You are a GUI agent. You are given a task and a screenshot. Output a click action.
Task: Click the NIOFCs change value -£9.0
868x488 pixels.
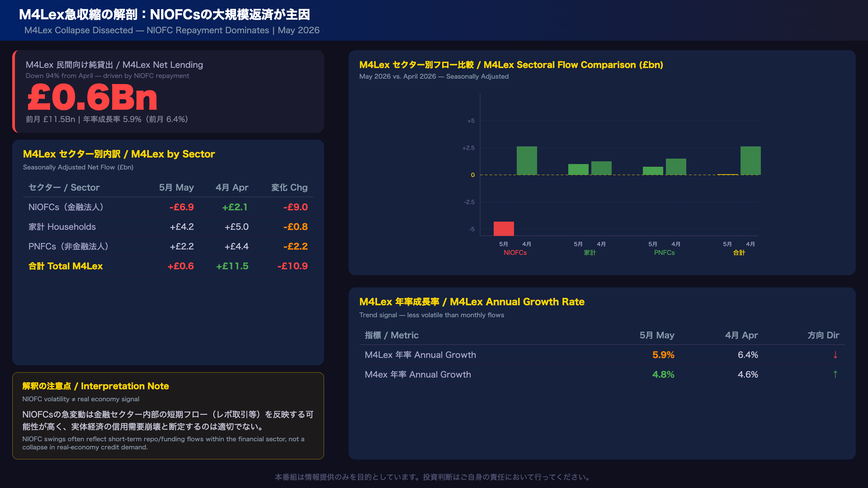(295, 207)
